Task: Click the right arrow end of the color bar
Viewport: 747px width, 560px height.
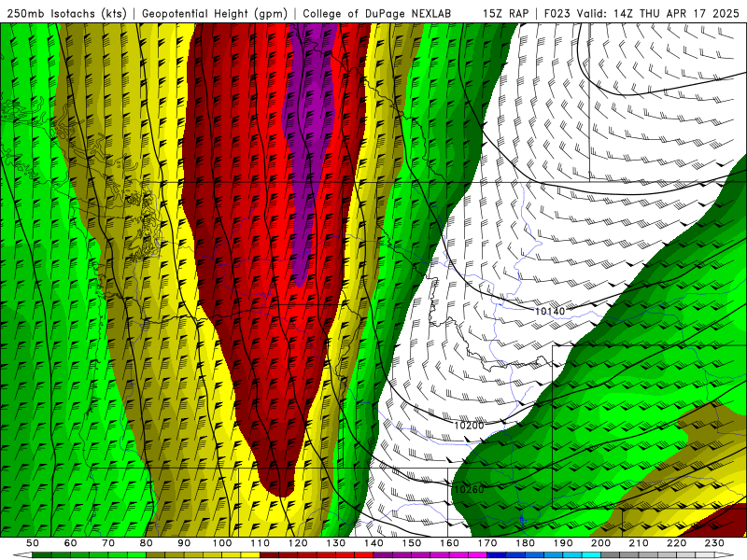Action: click(x=725, y=555)
